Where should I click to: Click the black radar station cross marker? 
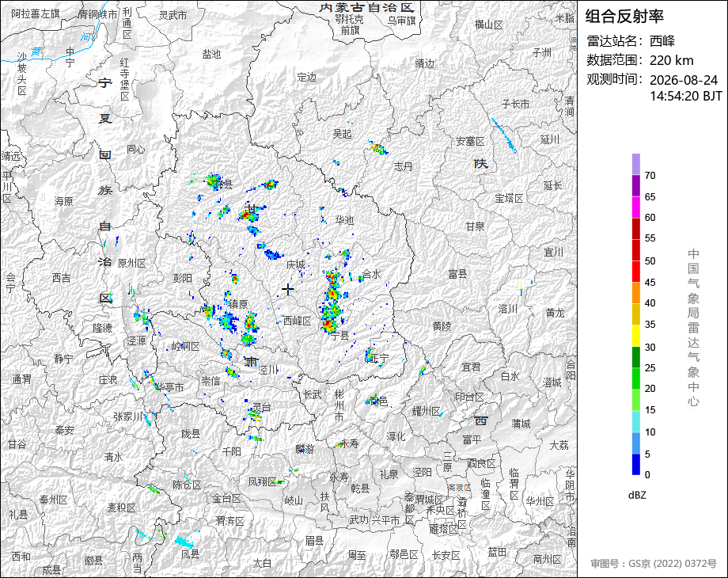coord(288,290)
